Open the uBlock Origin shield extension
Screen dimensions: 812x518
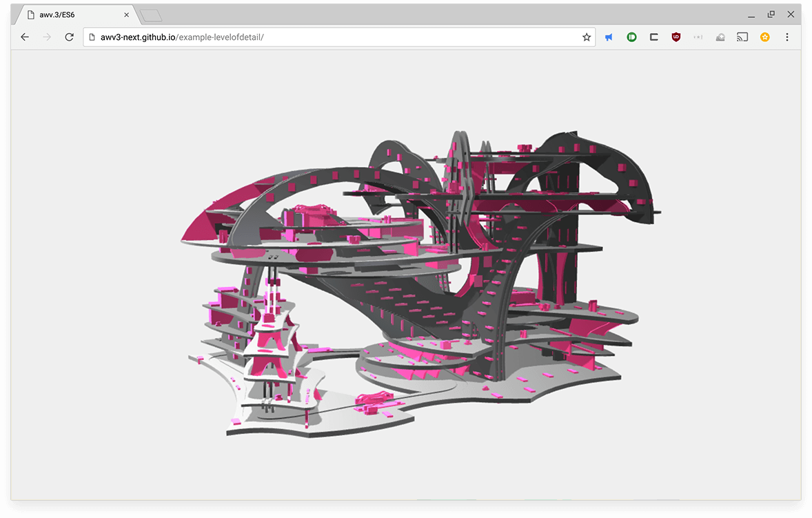click(x=676, y=37)
